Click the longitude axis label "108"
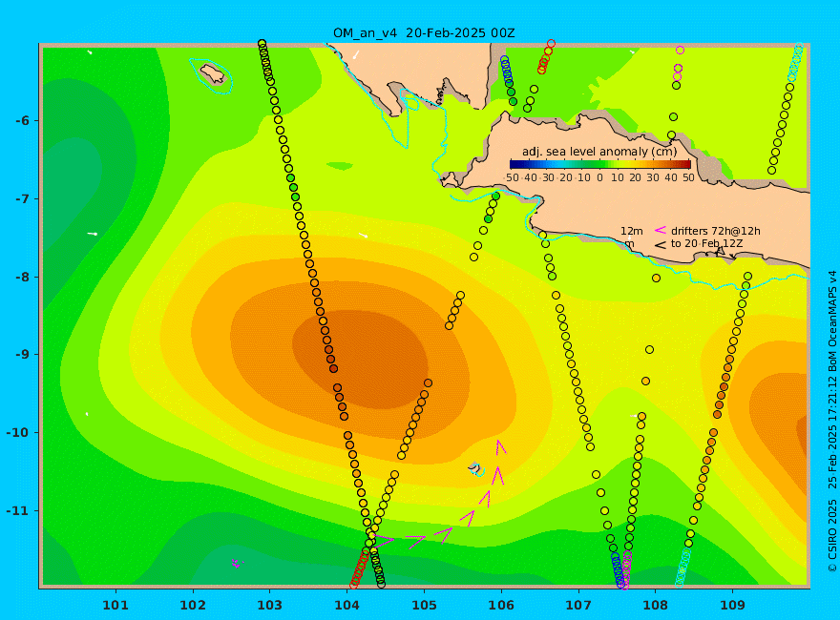Screen dimensions: 840x620 tap(655, 606)
